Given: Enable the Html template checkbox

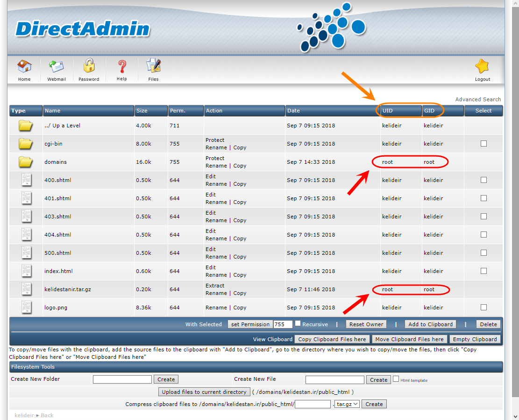Looking at the screenshot, I should [x=396, y=379].
